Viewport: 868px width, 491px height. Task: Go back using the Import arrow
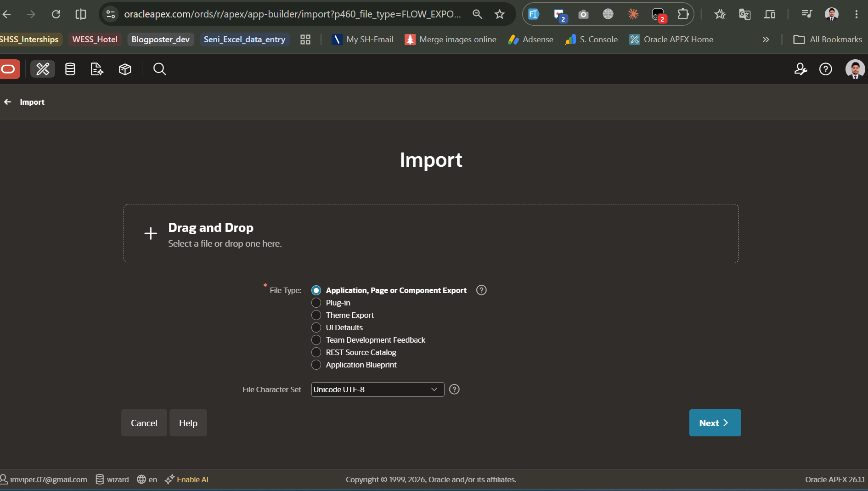[x=8, y=102]
